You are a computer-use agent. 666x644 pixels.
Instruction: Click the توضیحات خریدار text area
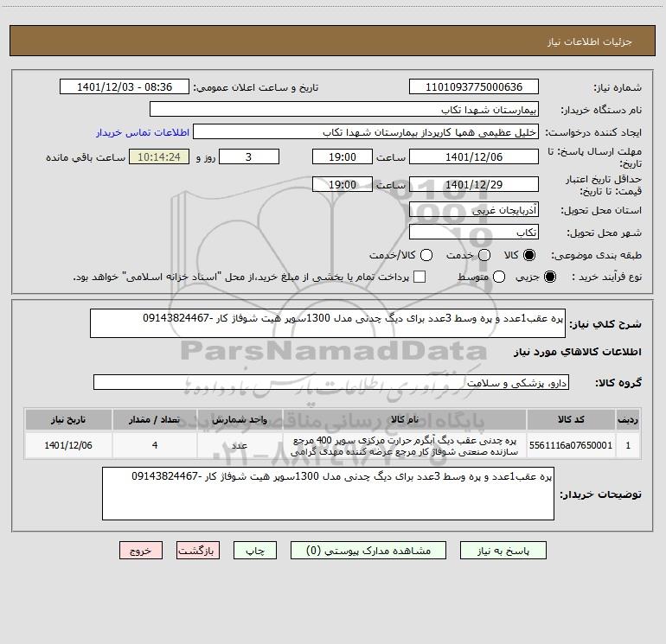point(328,494)
